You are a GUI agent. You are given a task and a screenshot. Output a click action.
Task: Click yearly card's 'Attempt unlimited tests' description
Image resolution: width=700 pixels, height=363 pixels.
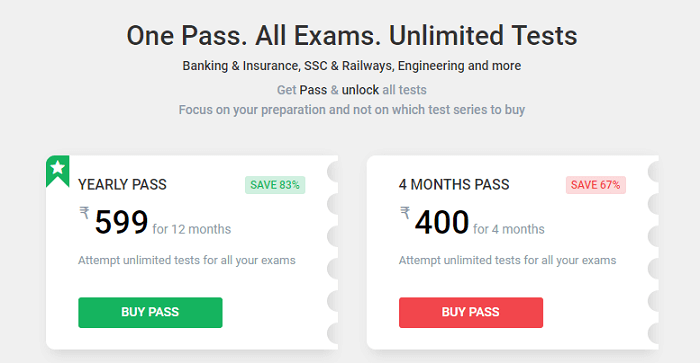[x=187, y=260]
